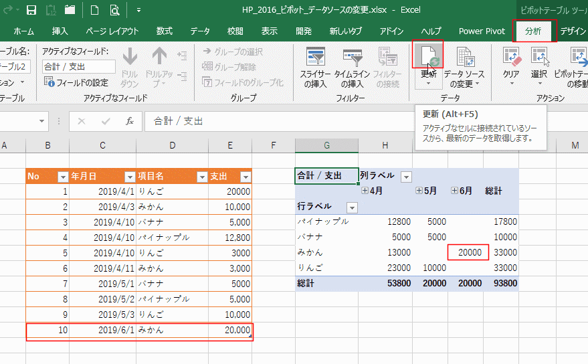Click the print preview icon in quick access toolbar
Image resolution: width=588 pixels, height=364 pixels.
(114, 10)
